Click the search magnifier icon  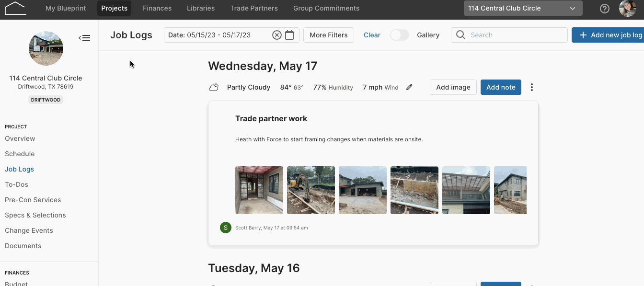pos(460,35)
